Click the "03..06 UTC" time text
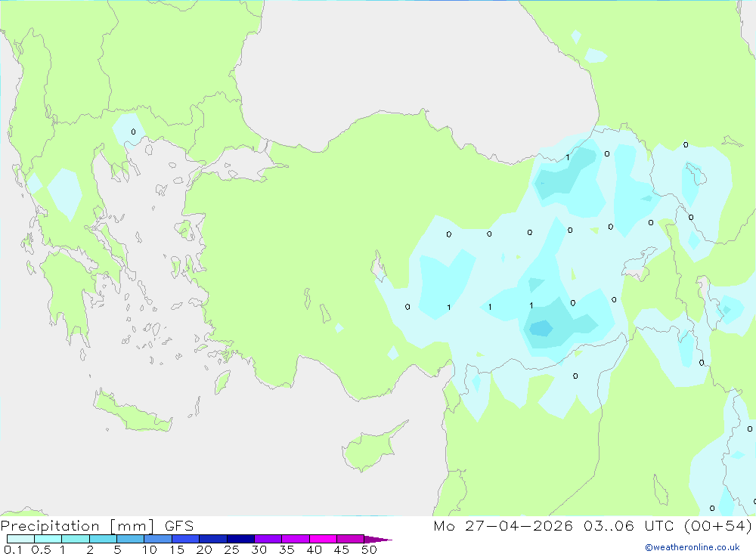The height and width of the screenshot is (554, 756). click(x=628, y=525)
